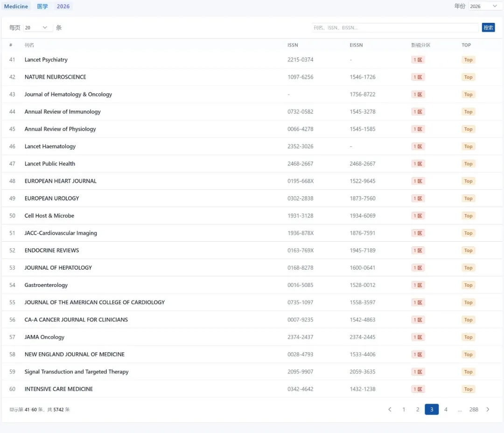The height and width of the screenshot is (433, 504).
Task: Jump to page 4 in pagination
Action: (x=446, y=410)
